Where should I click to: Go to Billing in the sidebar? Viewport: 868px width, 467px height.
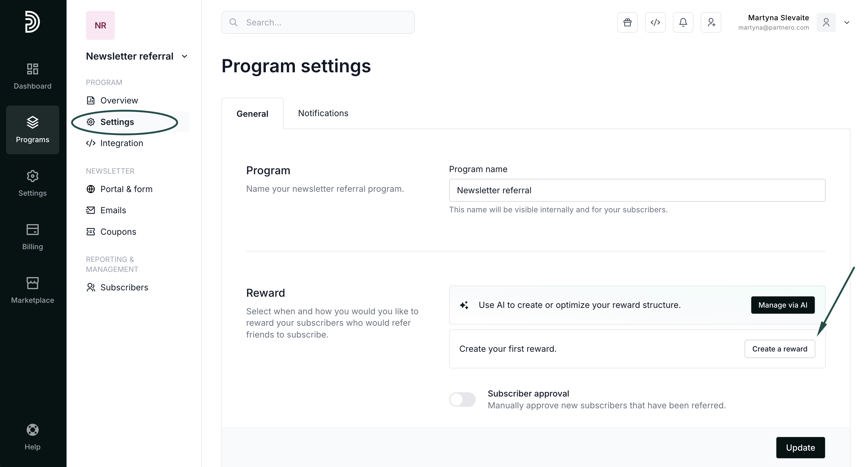point(32,237)
